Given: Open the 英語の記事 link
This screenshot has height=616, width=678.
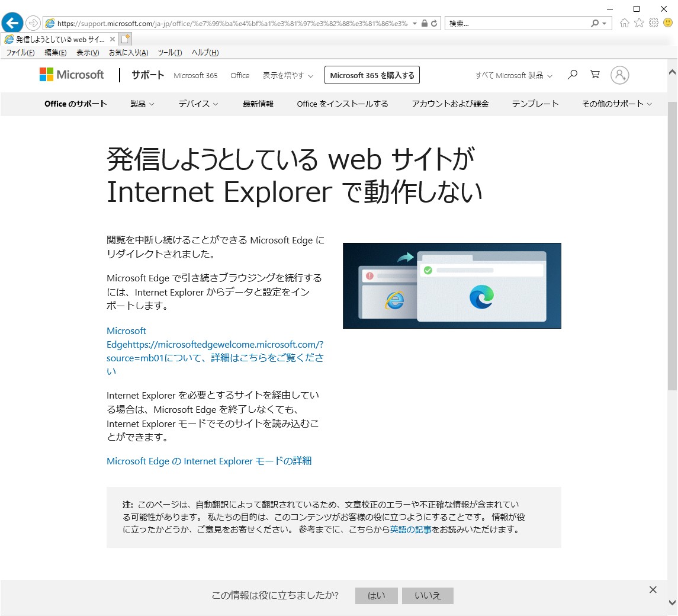Looking at the screenshot, I should click(411, 530).
